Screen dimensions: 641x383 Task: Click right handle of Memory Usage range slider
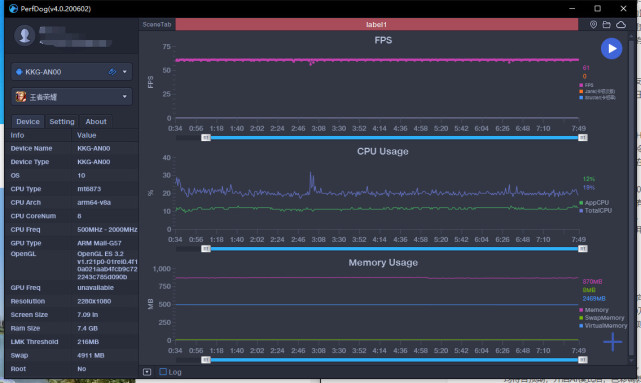pyautogui.click(x=583, y=360)
